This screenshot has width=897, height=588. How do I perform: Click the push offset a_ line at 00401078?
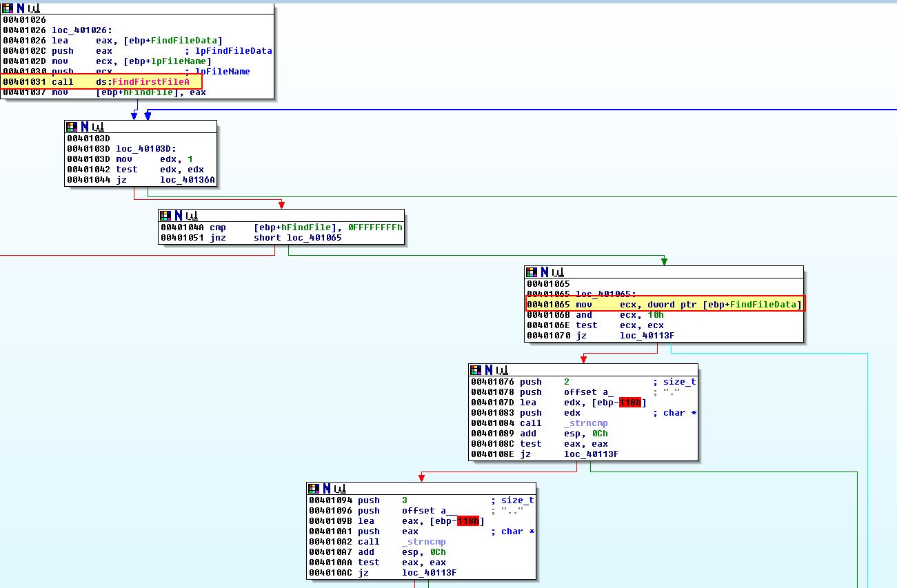[542, 392]
